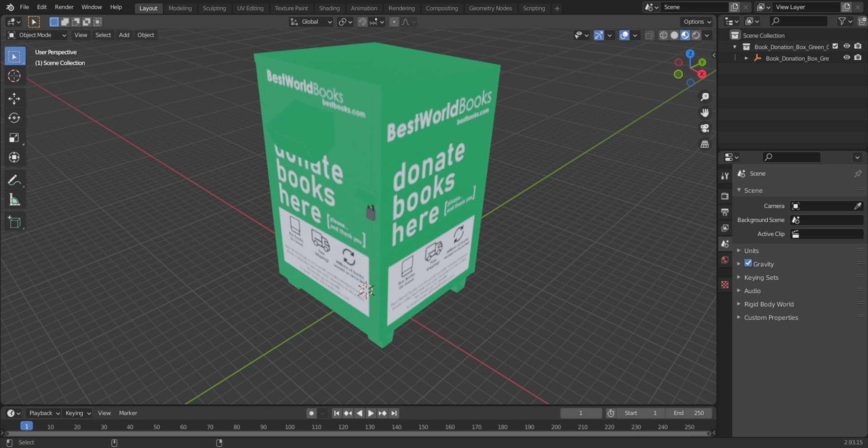Pin the Scene properties panel
The height and width of the screenshot is (448, 868).
(858, 174)
